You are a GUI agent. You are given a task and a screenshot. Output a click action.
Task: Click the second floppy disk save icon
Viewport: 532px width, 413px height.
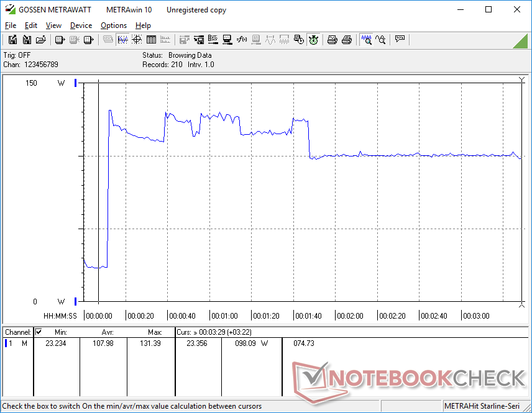pyautogui.click(x=27, y=40)
